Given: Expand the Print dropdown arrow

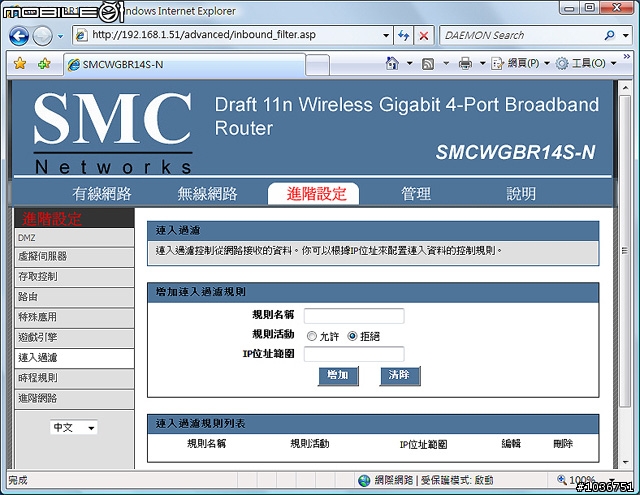Looking at the screenshot, I should pyautogui.click(x=482, y=64).
